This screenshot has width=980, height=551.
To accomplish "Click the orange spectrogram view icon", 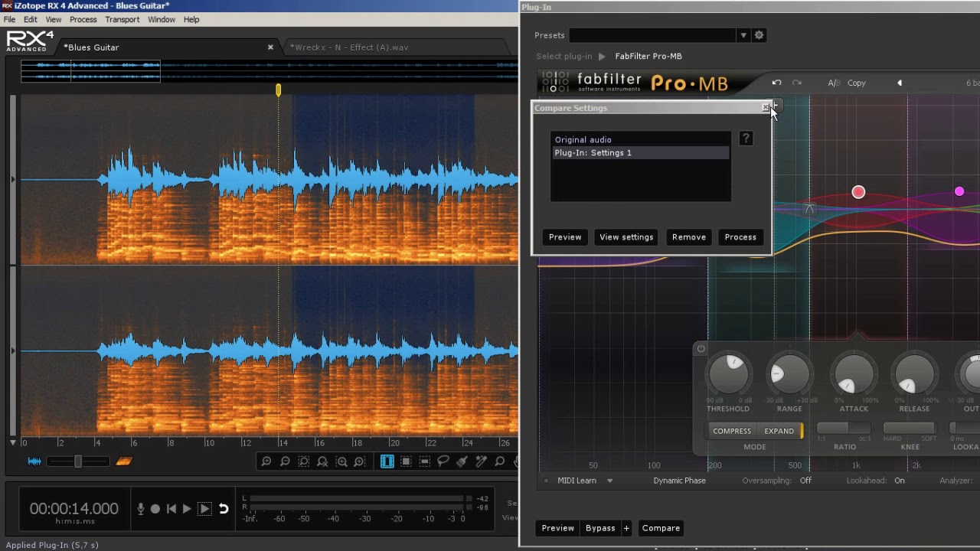I will pyautogui.click(x=124, y=461).
